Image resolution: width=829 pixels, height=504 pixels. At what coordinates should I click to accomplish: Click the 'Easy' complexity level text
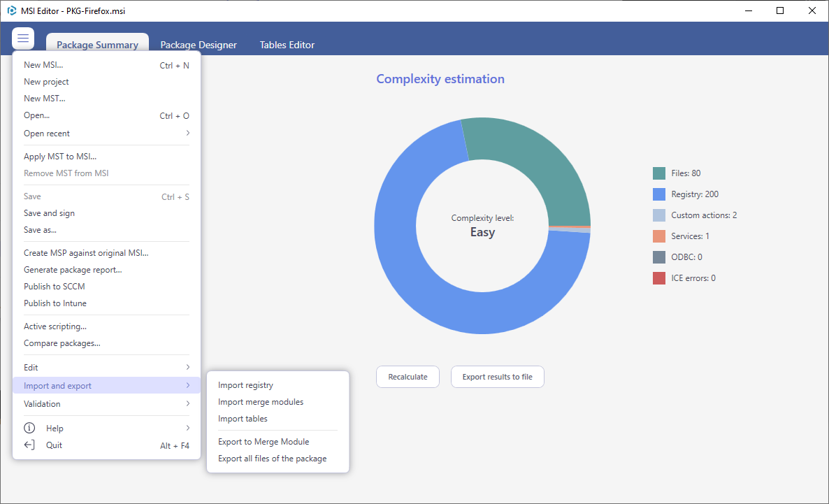pos(483,232)
